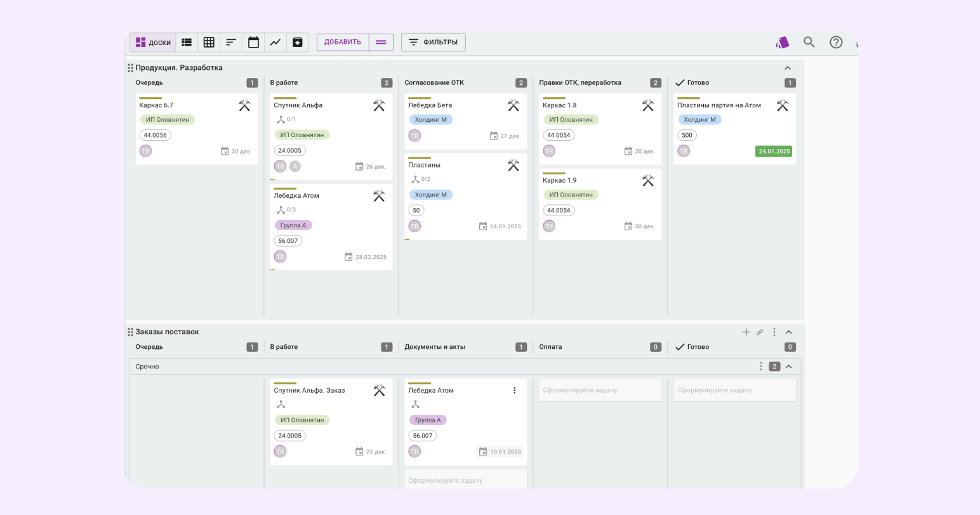980x515 pixels.
Task: Collapse the Заказы поставок board
Action: tap(788, 332)
